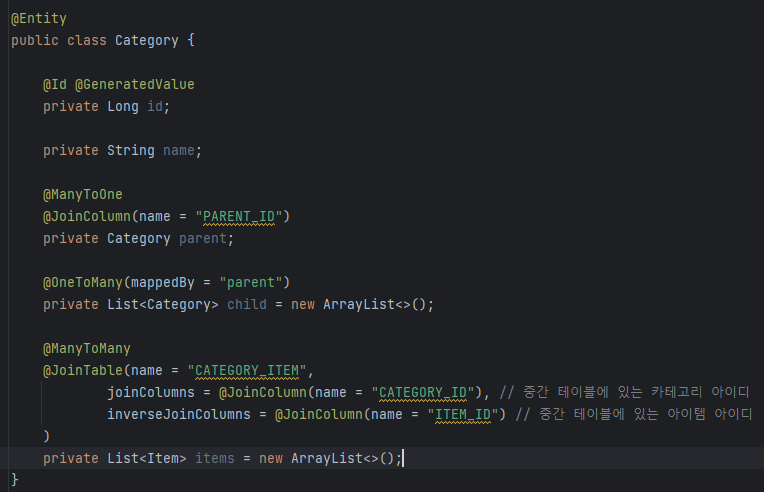Click the @ManyToOne annotation
This screenshot has width=764, height=492.
pos(82,194)
